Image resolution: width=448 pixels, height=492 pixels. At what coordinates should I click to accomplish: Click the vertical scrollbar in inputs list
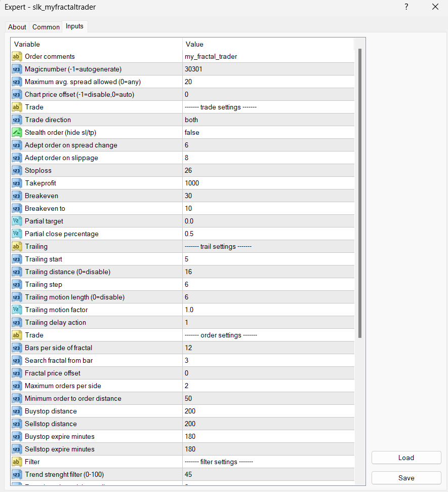click(360, 193)
